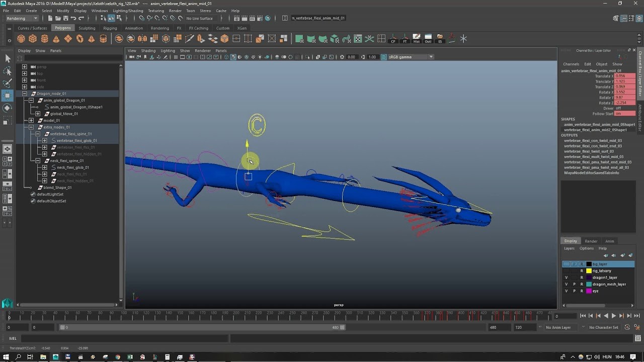Select the Rotate tool in toolbox
Screen dimensions: 644x362
[8, 108]
